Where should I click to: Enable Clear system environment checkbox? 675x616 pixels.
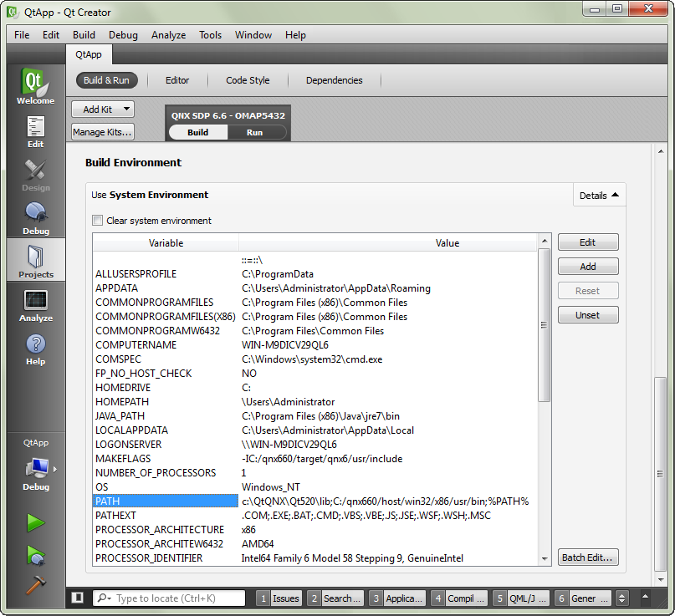pyautogui.click(x=98, y=221)
